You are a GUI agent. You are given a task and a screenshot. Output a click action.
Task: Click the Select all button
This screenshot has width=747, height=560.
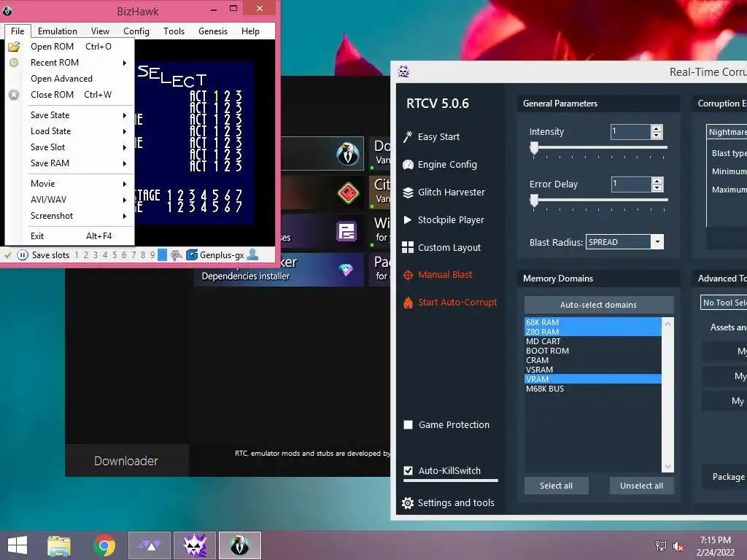(557, 486)
